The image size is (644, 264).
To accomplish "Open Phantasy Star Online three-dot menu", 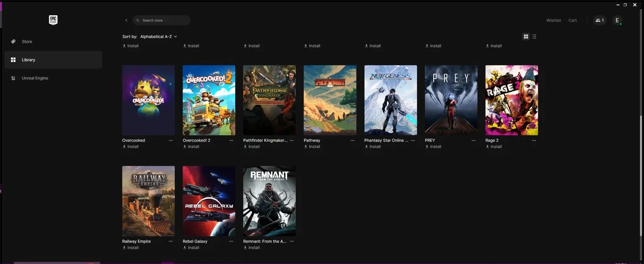I will click(x=413, y=140).
